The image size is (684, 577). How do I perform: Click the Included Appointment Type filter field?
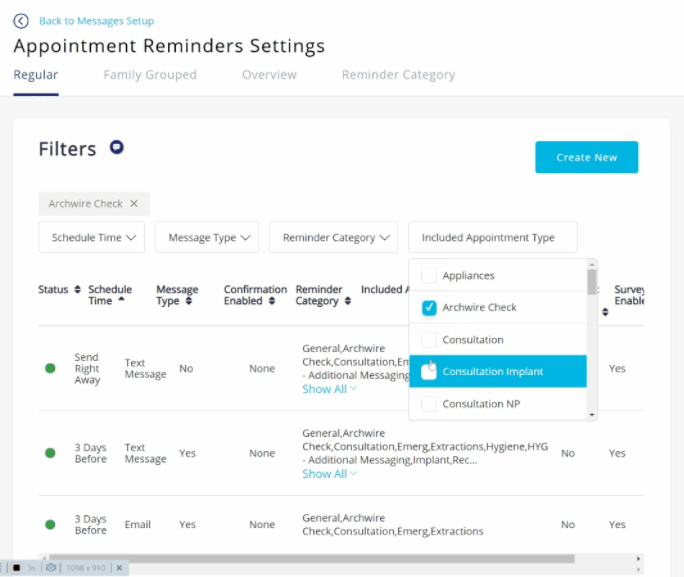coord(493,237)
